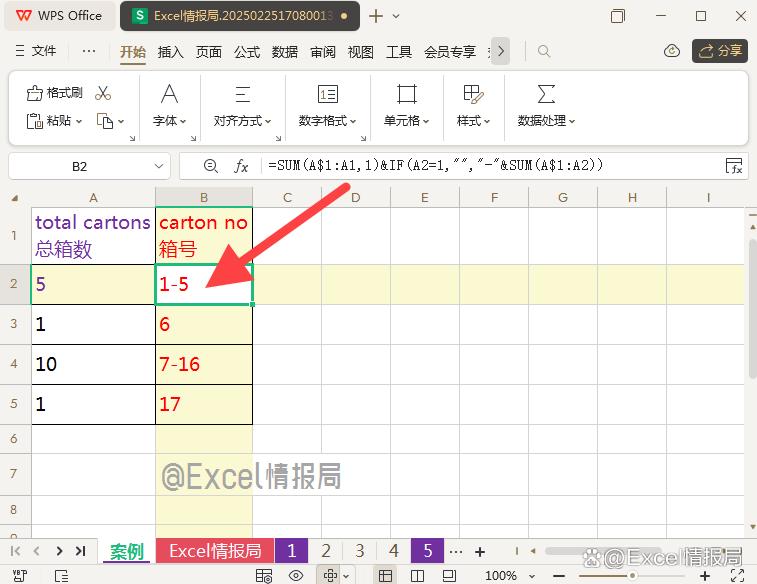Image resolution: width=757 pixels, height=584 pixels.
Task: Click the Share (分享) button
Action: click(720, 51)
